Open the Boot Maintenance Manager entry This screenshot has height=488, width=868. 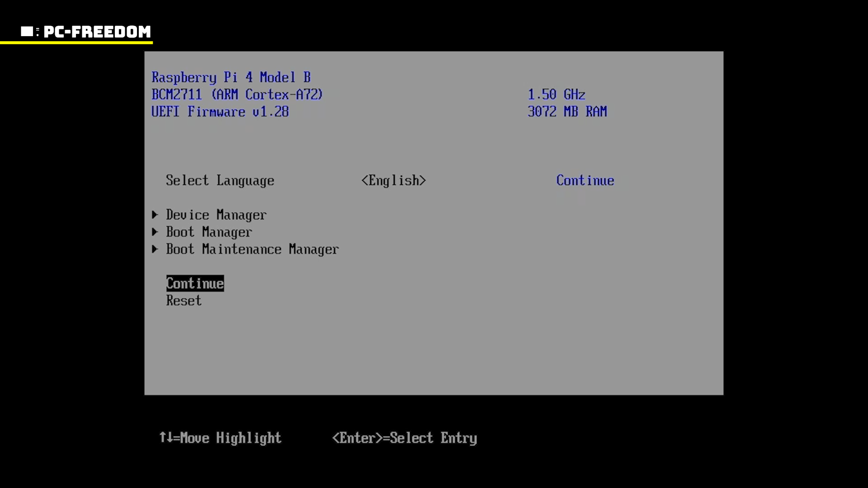[x=252, y=249]
